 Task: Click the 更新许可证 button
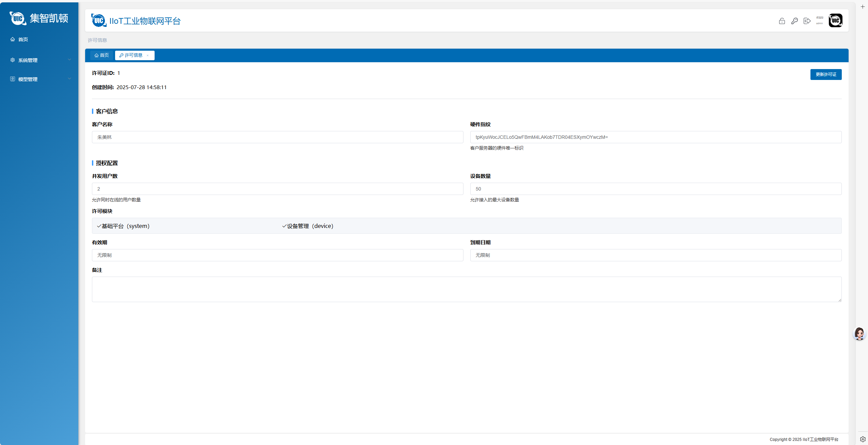826,75
